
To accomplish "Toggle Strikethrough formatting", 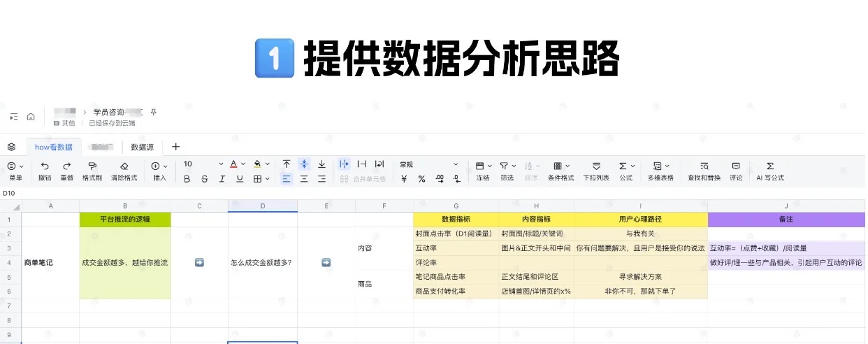I will coord(204,179).
